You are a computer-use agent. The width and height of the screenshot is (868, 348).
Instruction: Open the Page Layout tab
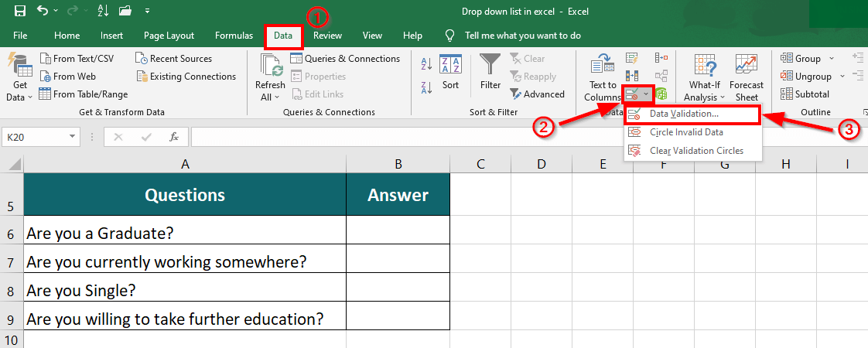(x=169, y=36)
